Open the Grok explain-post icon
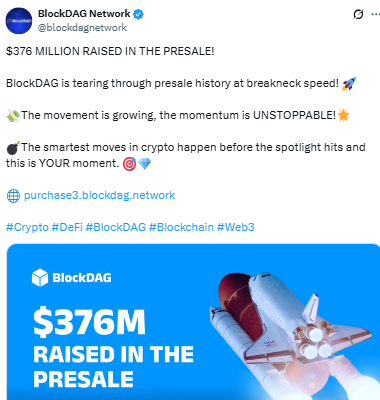 pyautogui.click(x=358, y=14)
